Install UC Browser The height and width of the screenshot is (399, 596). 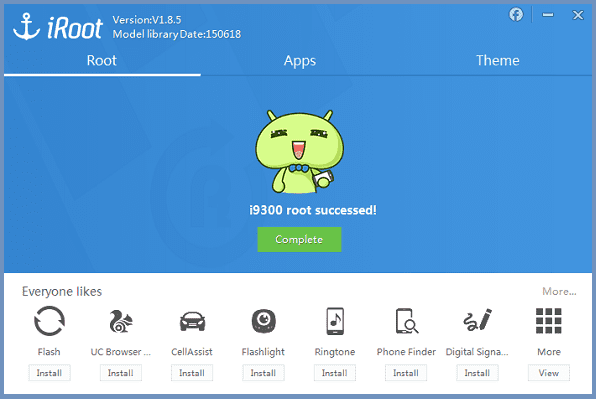point(120,373)
